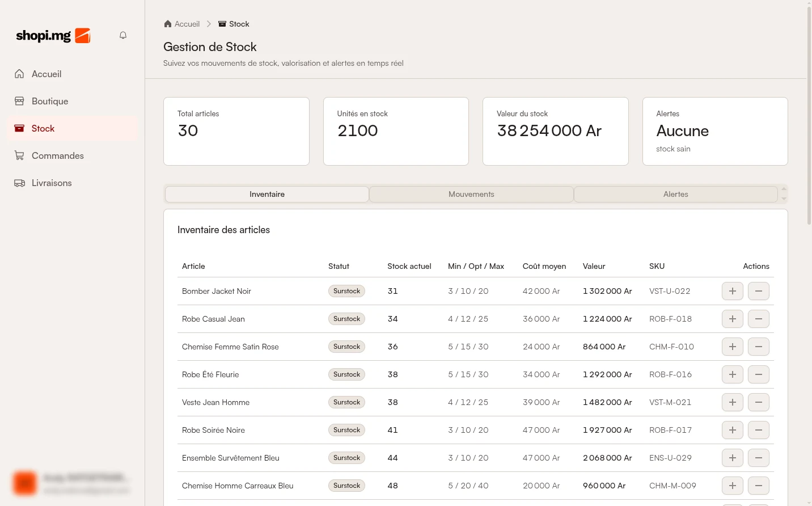Add stock for Veste Jean Homme
Viewport: 812px width, 506px height.
tap(733, 402)
